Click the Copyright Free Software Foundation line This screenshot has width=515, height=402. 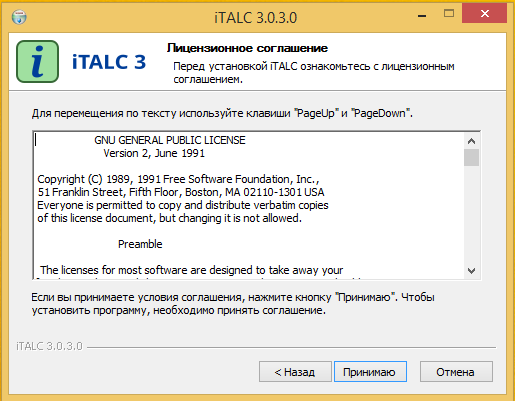tap(178, 179)
